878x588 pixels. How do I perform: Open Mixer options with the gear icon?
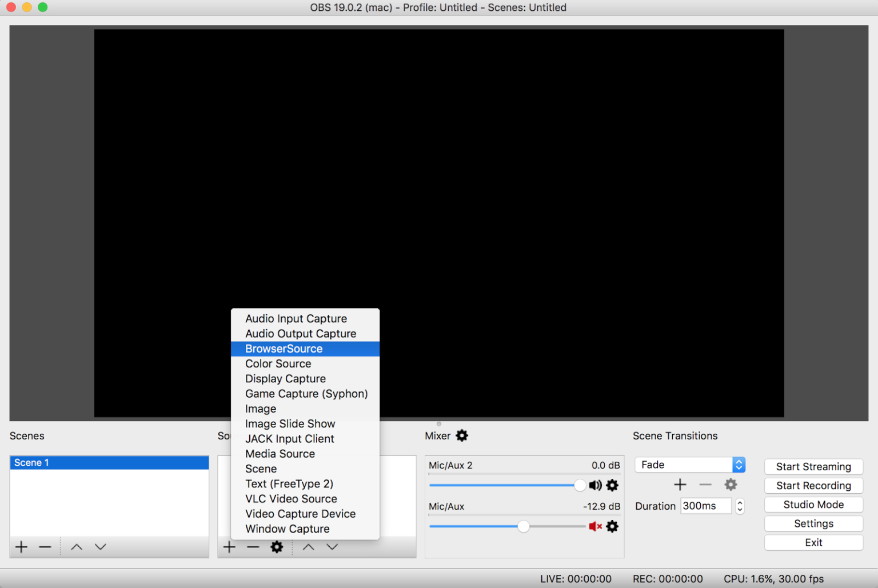(462, 435)
